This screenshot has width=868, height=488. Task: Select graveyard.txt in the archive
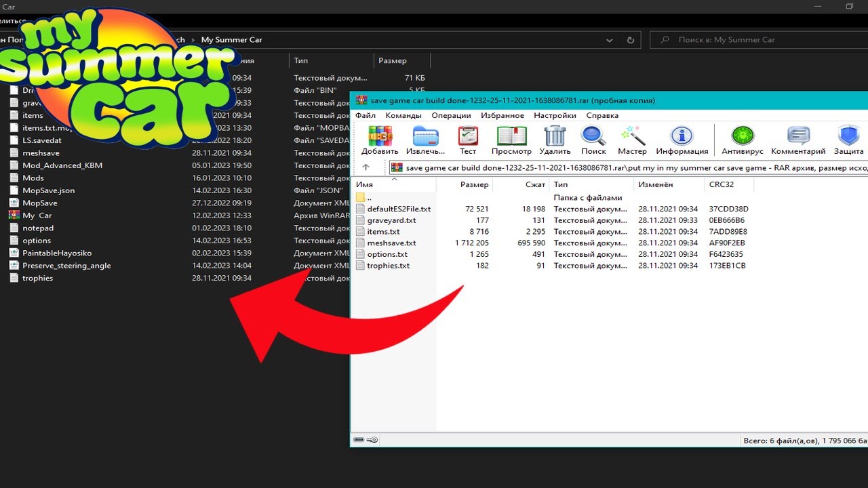pyautogui.click(x=391, y=220)
